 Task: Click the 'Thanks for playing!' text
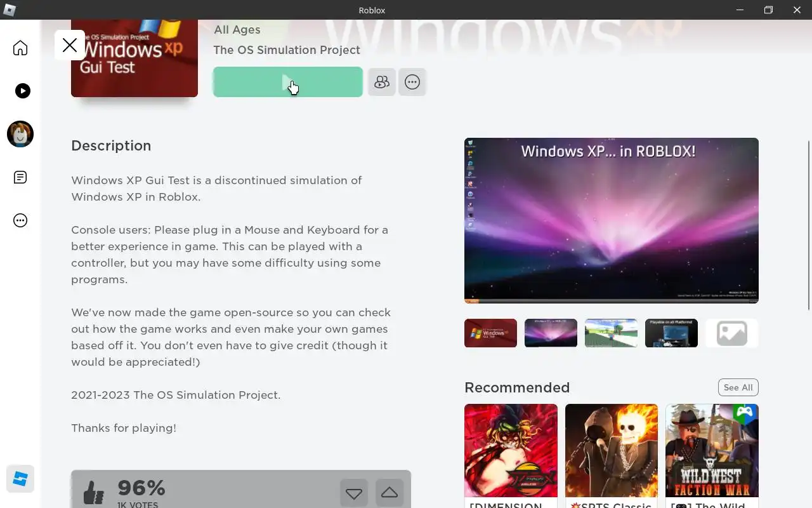124,428
